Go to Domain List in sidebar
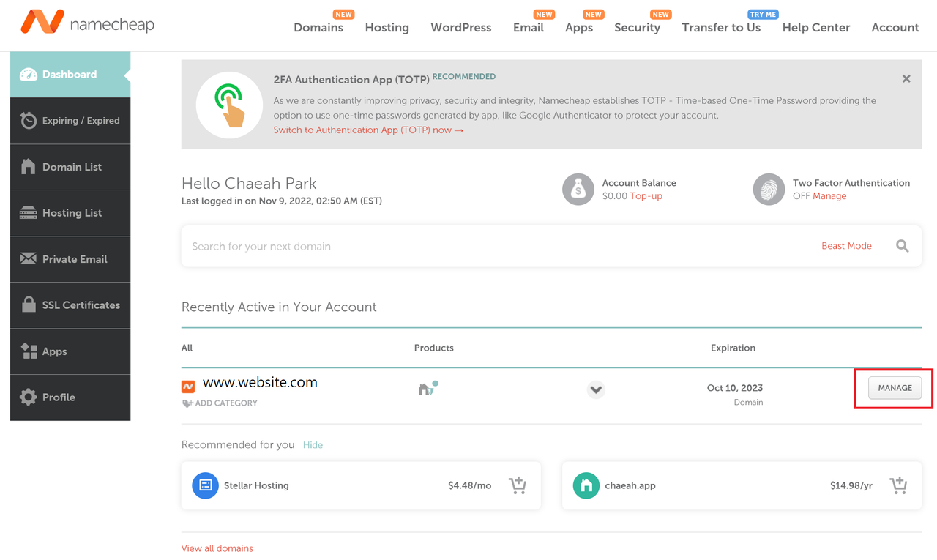 point(70,167)
